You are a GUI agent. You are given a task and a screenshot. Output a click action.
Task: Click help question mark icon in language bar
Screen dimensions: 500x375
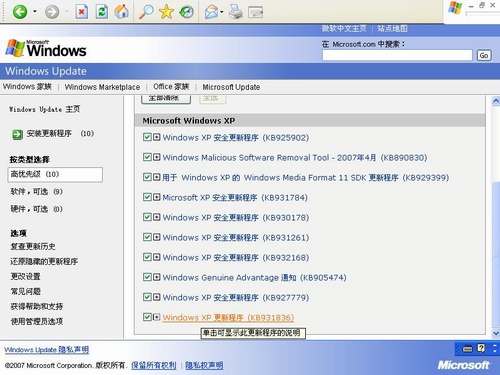coord(481,348)
